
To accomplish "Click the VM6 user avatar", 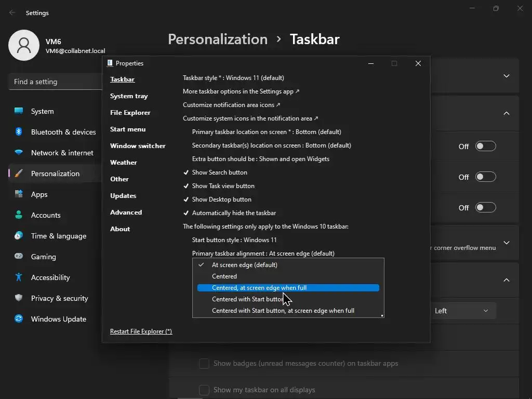I will [x=24, y=45].
